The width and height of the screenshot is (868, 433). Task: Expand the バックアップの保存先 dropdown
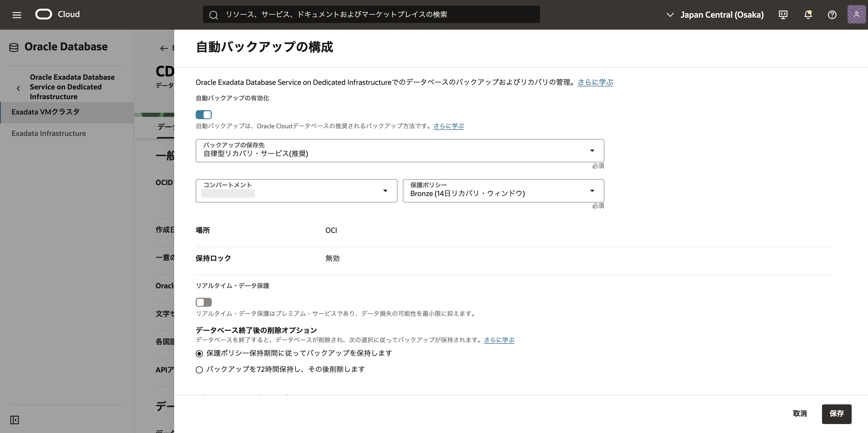point(400,151)
